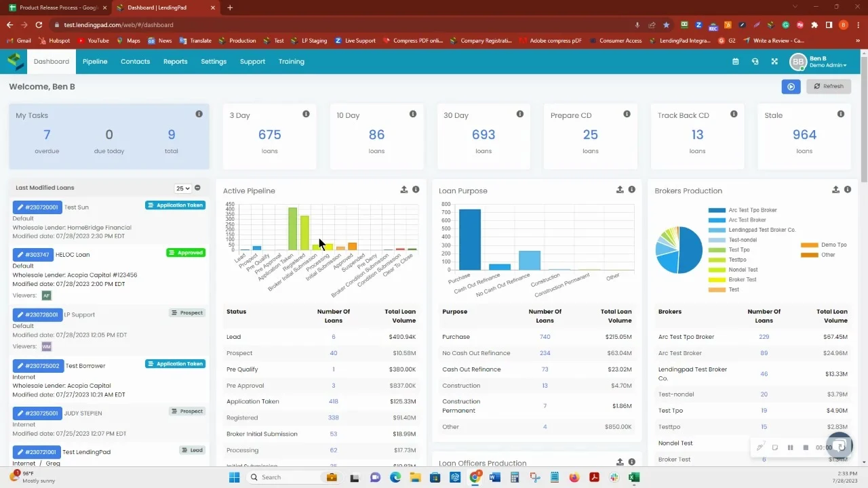868x488 pixels.
Task: Export the Active Pipeline chart data
Action: pyautogui.click(x=404, y=190)
